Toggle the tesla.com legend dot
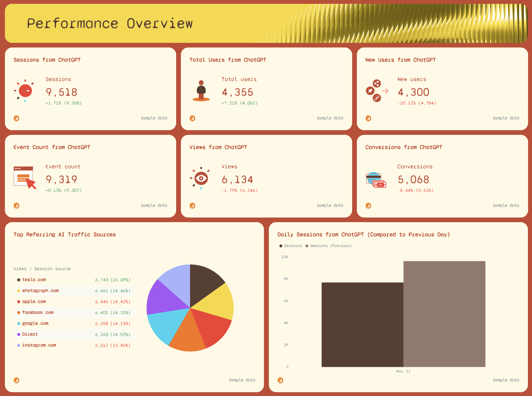Screen dimensions: 532x396 point(18,279)
